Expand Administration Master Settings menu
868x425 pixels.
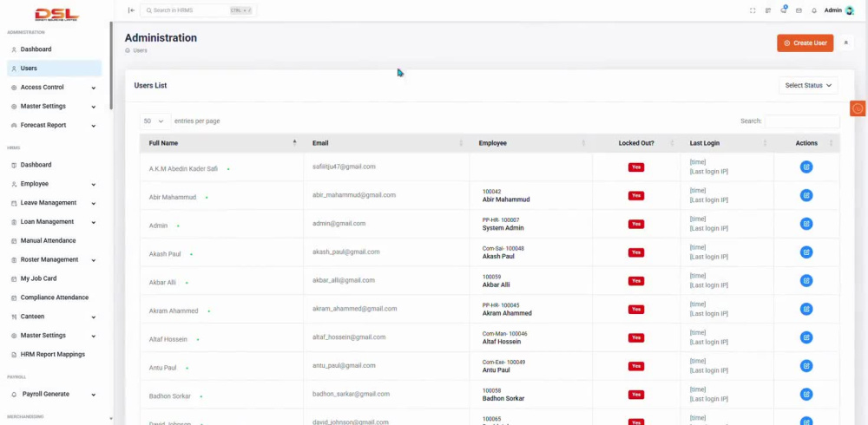click(x=54, y=106)
